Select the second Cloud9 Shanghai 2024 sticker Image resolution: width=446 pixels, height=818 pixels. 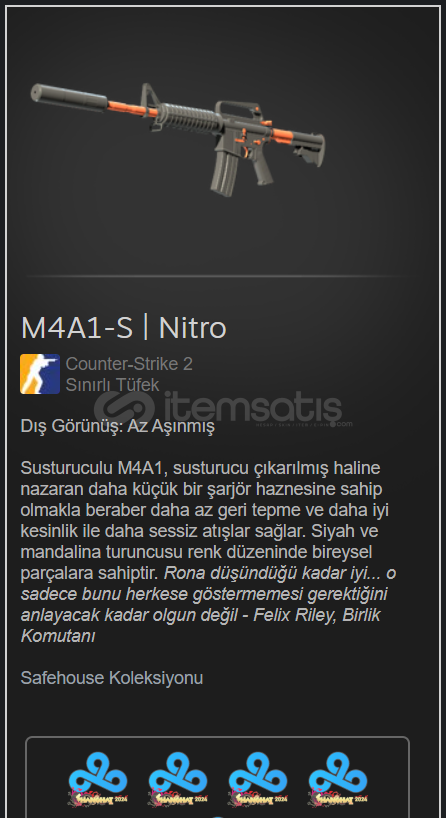[x=178, y=779]
